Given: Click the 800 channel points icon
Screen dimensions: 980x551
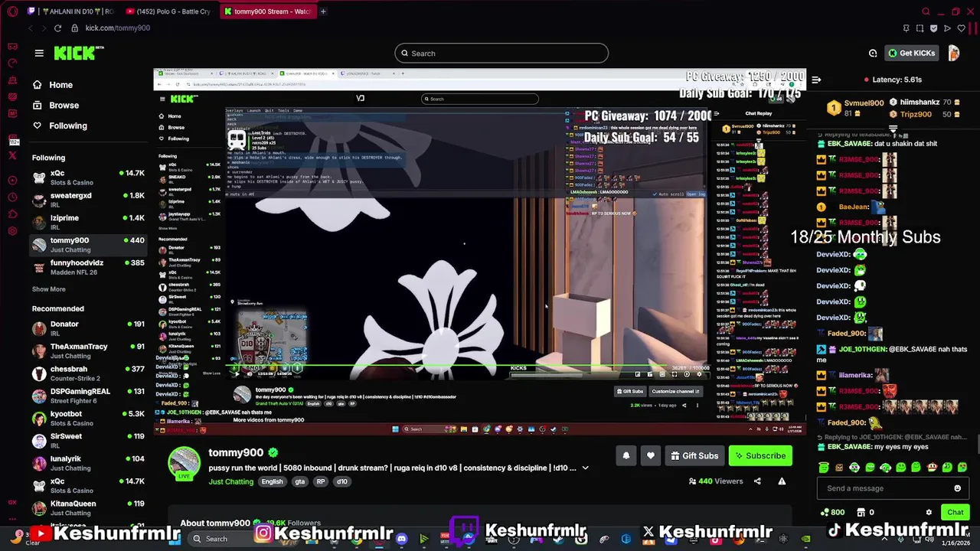Looking at the screenshot, I should click(832, 512).
